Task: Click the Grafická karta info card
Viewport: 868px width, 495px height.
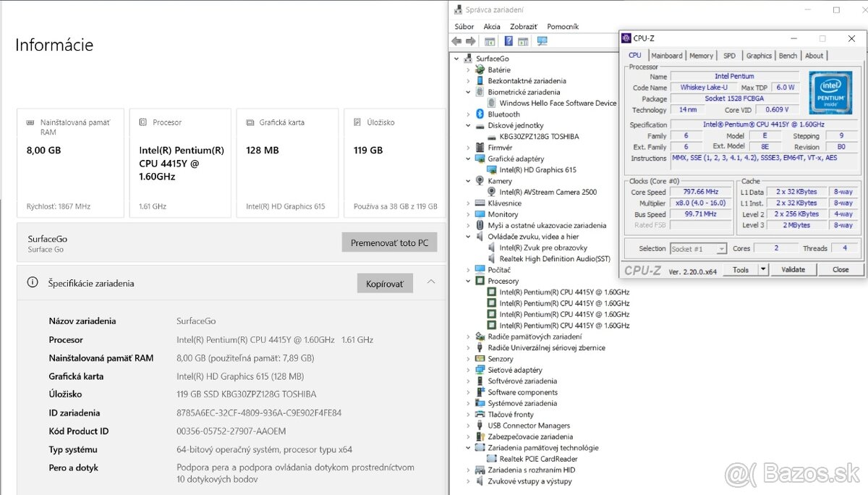Action: pyautogui.click(x=287, y=163)
